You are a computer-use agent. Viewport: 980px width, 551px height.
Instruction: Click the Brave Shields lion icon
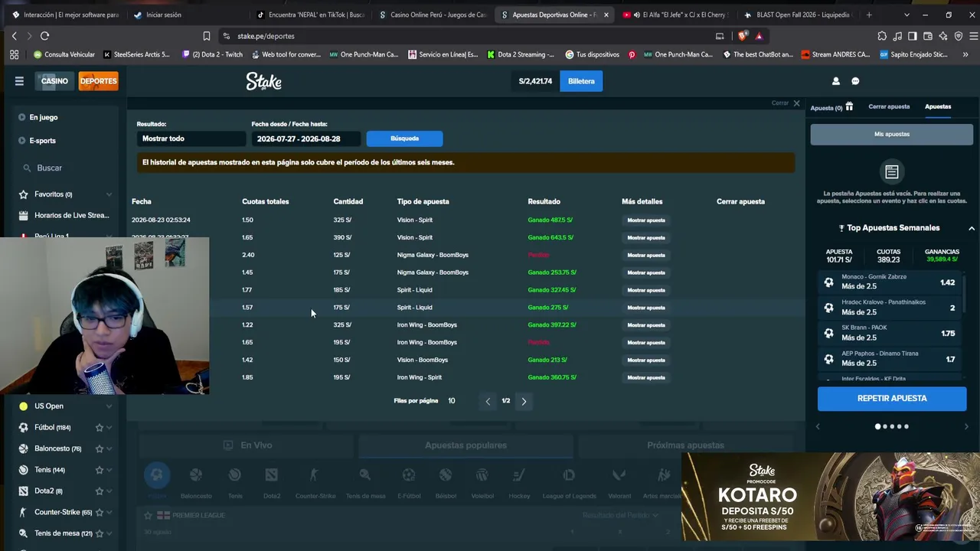coord(742,36)
